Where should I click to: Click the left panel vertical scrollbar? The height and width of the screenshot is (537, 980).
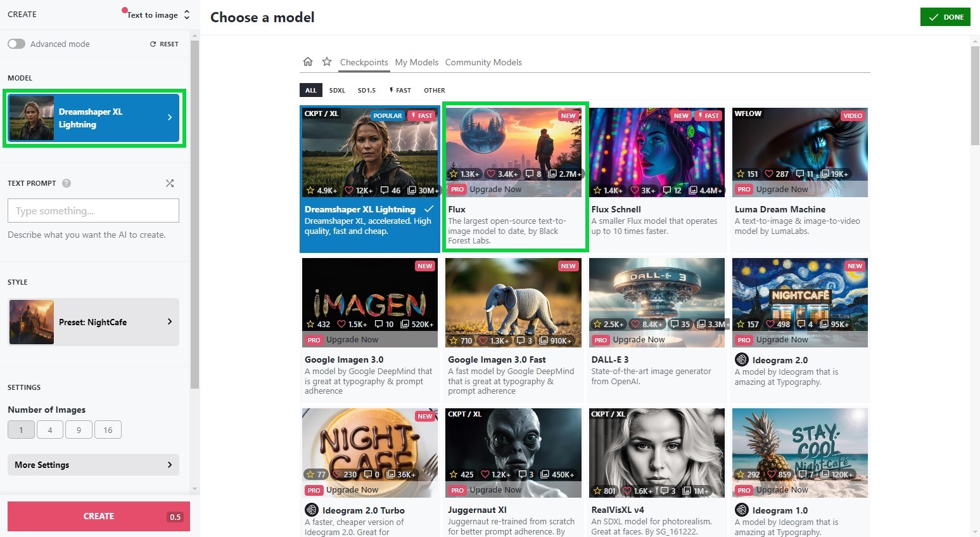coord(194,216)
